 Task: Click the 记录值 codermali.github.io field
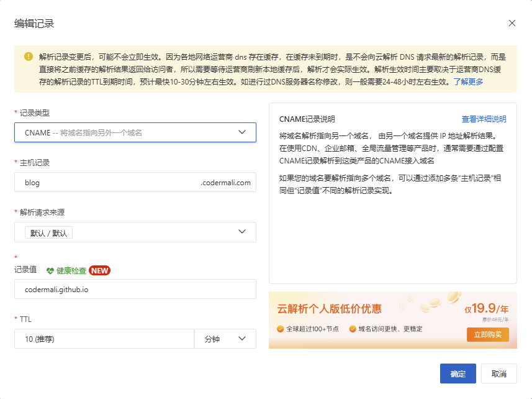(135, 290)
